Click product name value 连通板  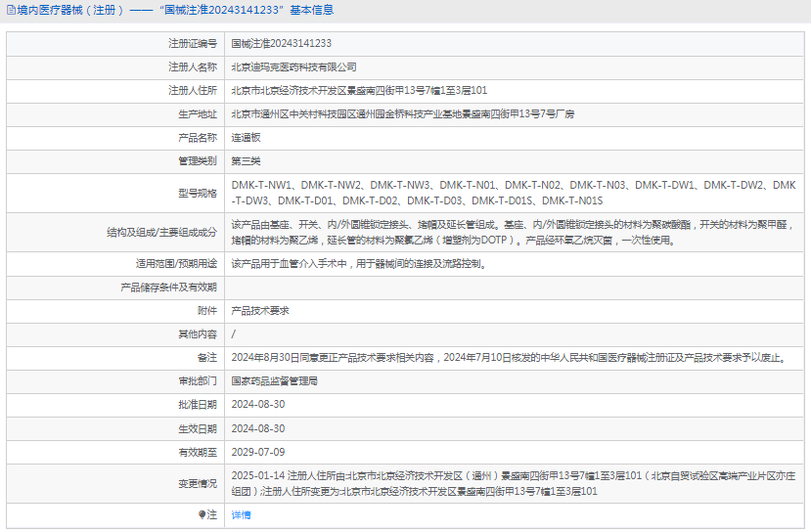(246, 138)
